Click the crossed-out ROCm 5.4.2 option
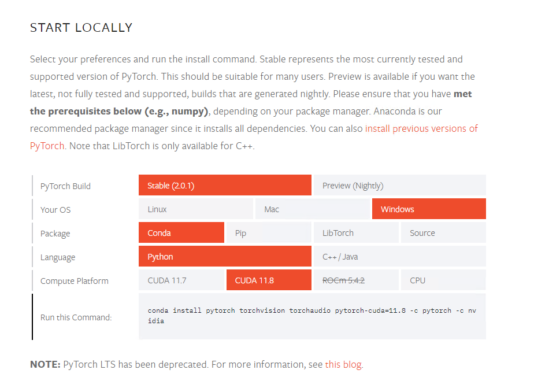The image size is (560, 392). (x=356, y=280)
